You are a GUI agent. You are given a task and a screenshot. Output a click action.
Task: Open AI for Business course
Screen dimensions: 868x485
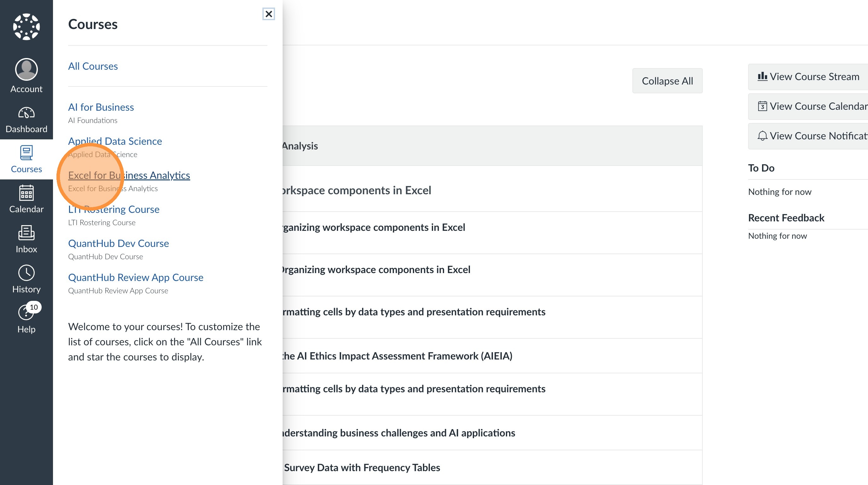point(101,107)
